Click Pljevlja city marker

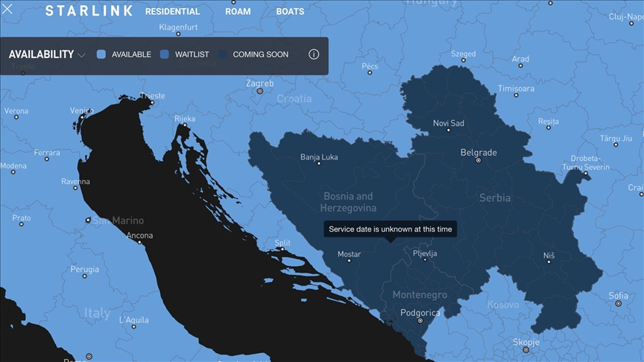425,260
